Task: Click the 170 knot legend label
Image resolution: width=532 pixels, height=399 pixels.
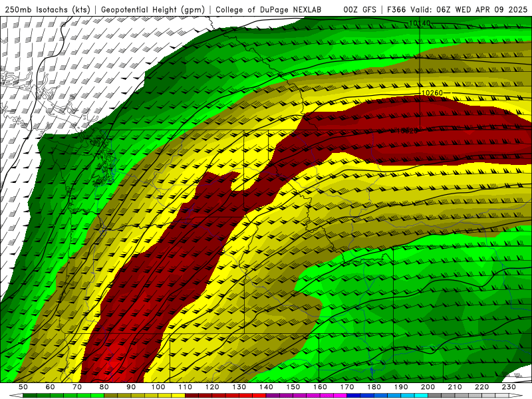Action: (x=347, y=387)
